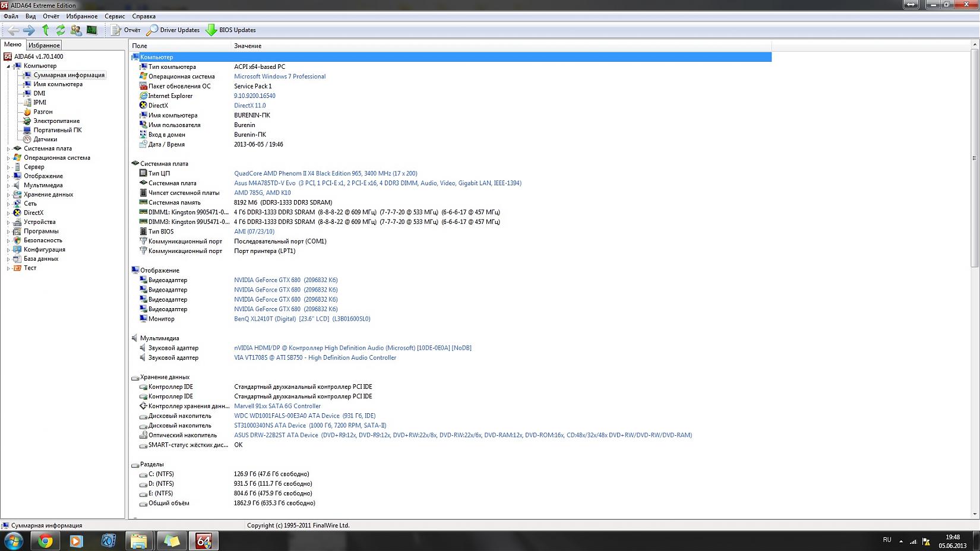
Task: Open the Сервис menu
Action: 115,16
